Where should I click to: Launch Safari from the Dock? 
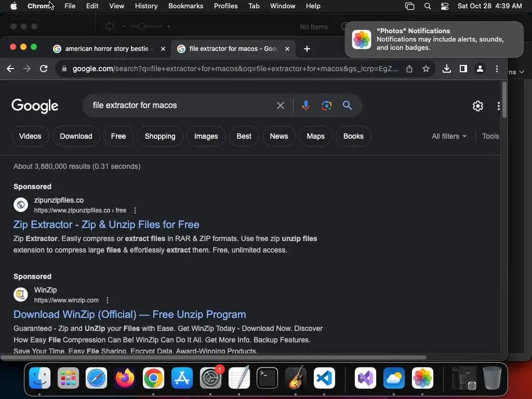[96, 378]
